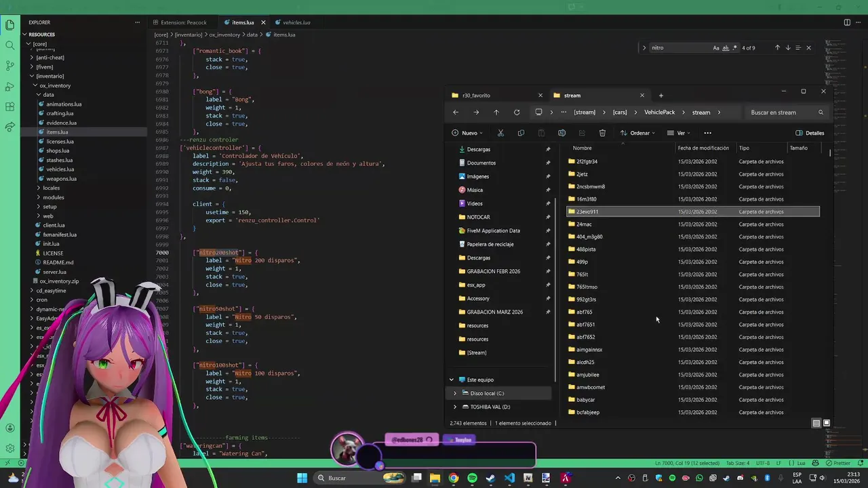Go to previous find match arrow
The width and height of the screenshot is (868, 488).
coord(777,48)
